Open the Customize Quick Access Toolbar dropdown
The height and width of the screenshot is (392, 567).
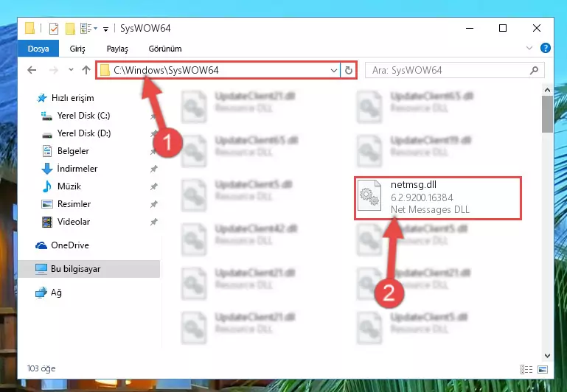tap(105, 29)
